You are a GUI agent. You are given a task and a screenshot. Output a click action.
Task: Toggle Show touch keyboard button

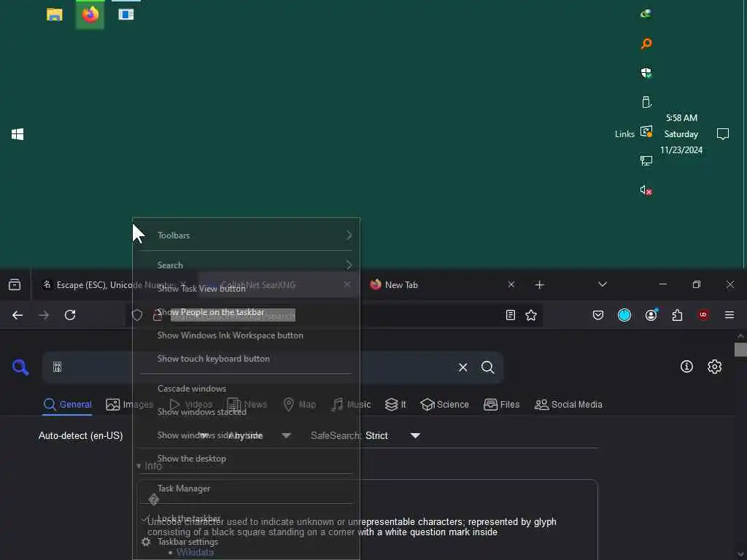pyautogui.click(x=246, y=359)
